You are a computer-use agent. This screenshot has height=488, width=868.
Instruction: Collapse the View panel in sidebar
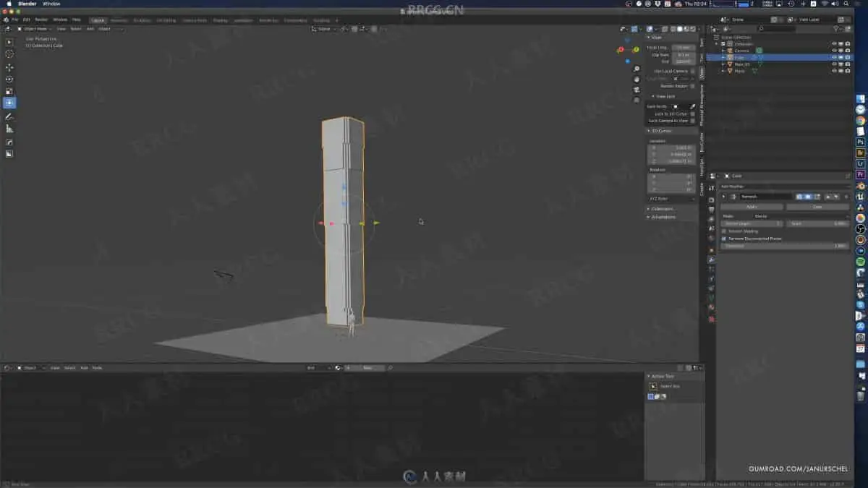point(648,38)
